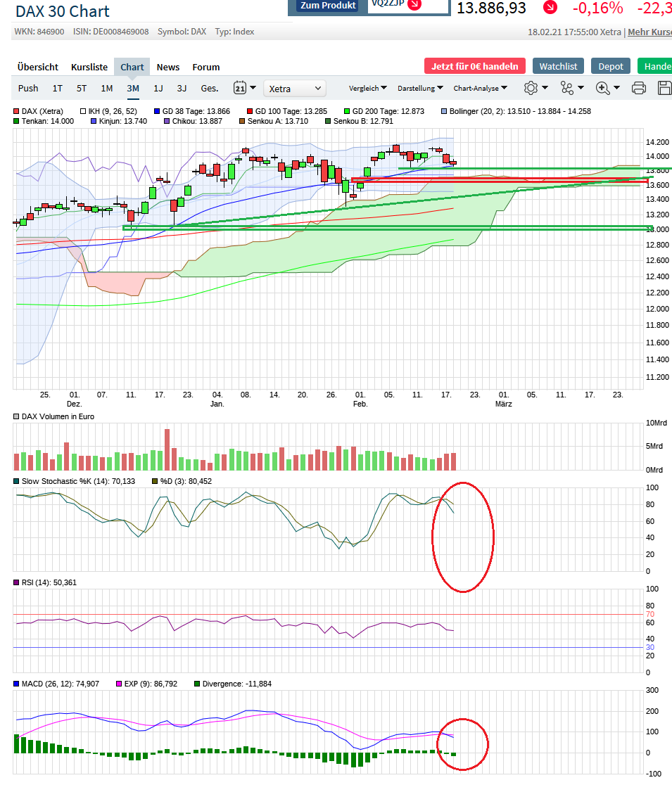Viewport: 672px width, 792px height.
Task: Expand the settings gear dropdown arrow
Action: tap(545, 88)
